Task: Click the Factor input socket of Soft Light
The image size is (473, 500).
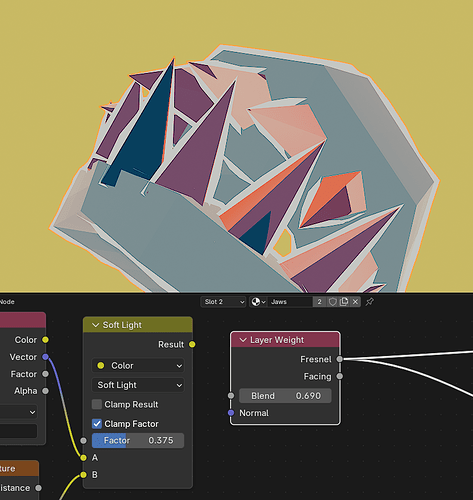Action: (x=83, y=441)
